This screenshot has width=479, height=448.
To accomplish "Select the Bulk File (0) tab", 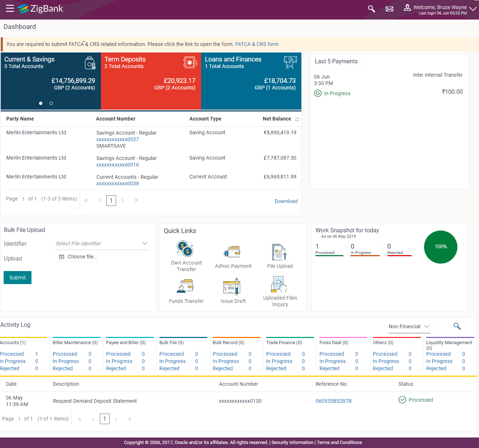I will [171, 342].
